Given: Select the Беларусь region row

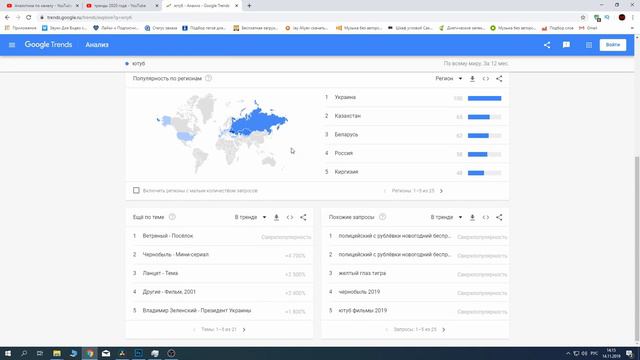Looking at the screenshot, I should coord(415,135).
